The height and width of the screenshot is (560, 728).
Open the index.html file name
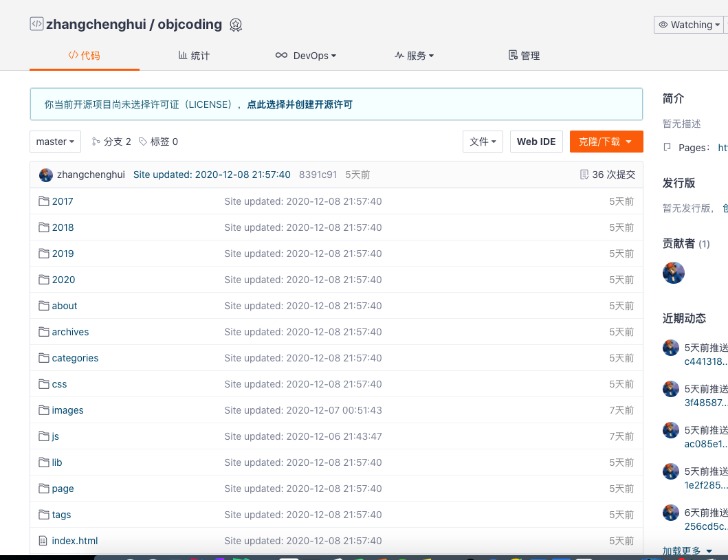pyautogui.click(x=75, y=541)
